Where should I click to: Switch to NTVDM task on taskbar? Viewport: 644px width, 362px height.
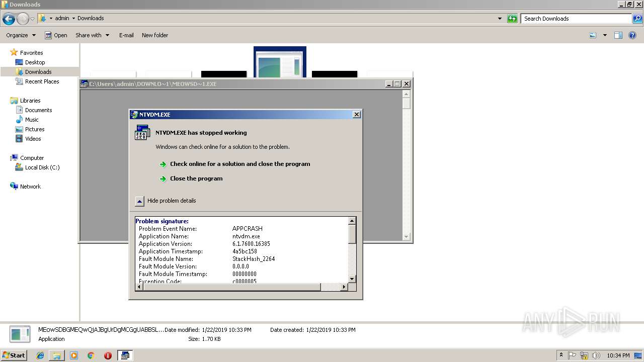pyautogui.click(x=125, y=355)
